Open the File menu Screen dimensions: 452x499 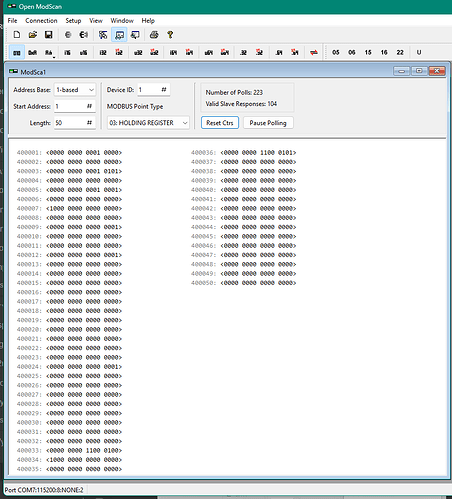point(12,21)
